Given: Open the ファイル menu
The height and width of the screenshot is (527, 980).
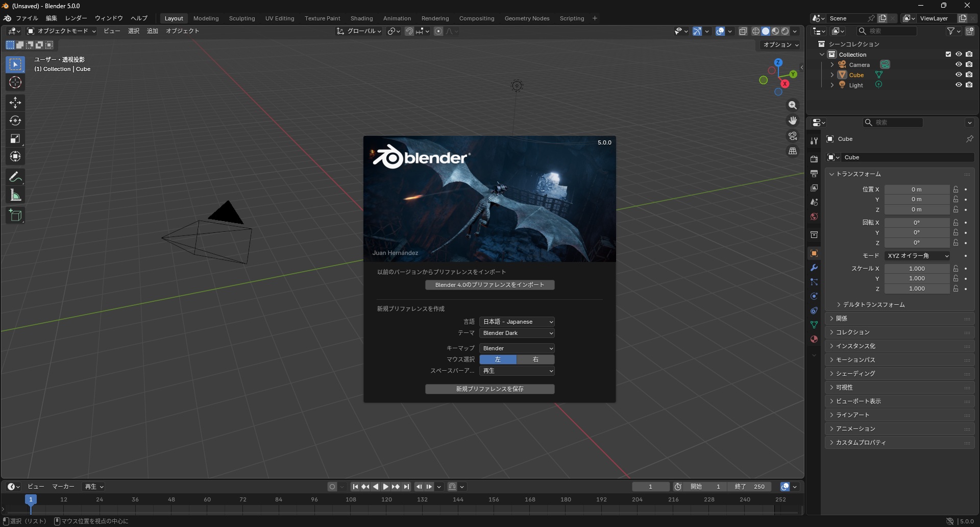Looking at the screenshot, I should click(x=27, y=18).
